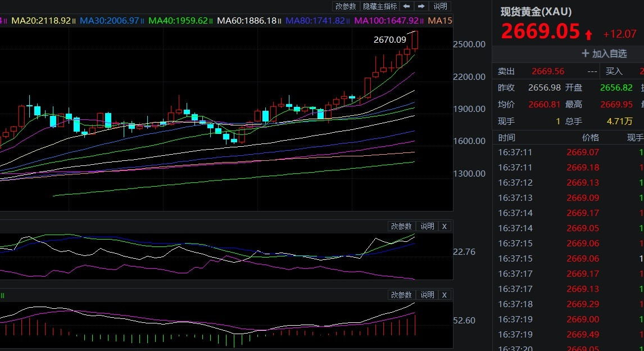
Task: Toggle the MA40 line marker
Action: [x=211, y=21]
